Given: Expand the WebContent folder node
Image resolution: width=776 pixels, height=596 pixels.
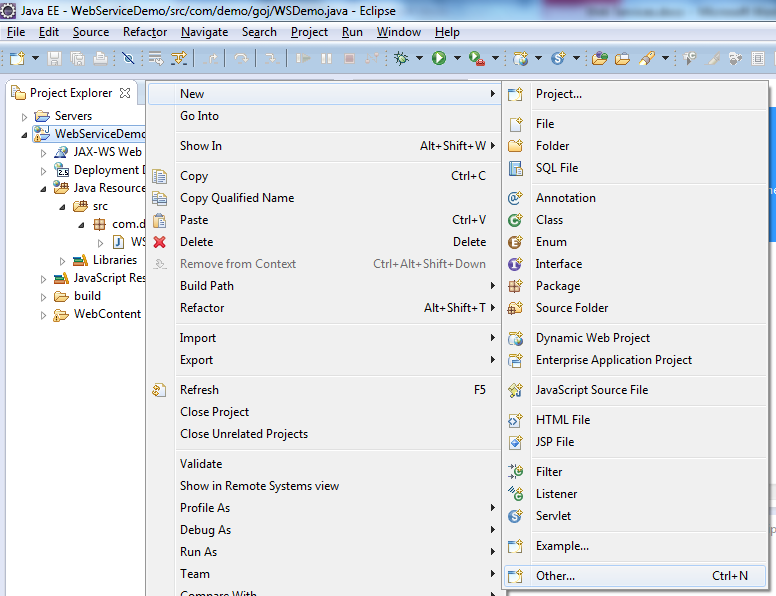Looking at the screenshot, I should 43,315.
